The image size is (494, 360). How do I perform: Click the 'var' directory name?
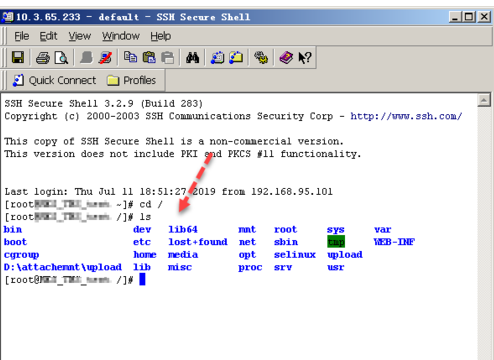point(383,230)
